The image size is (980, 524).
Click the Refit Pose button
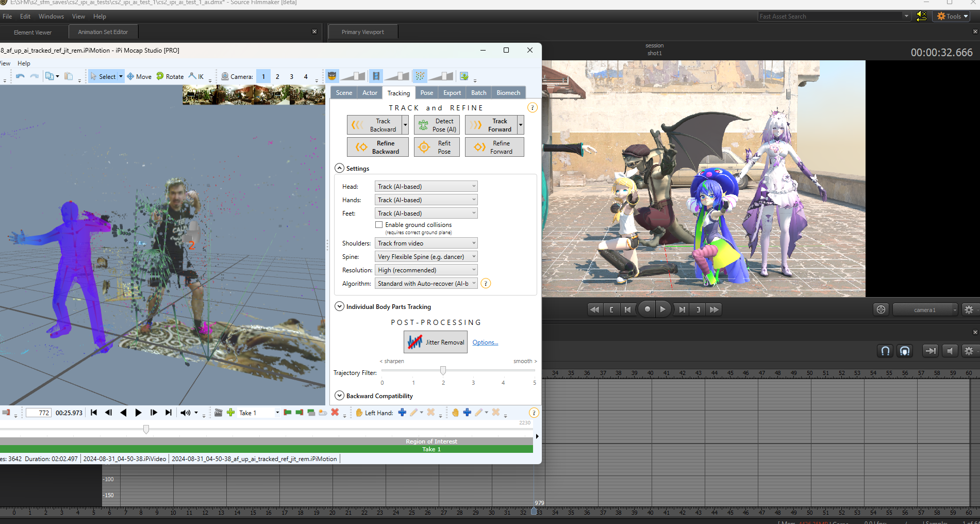[x=437, y=148]
